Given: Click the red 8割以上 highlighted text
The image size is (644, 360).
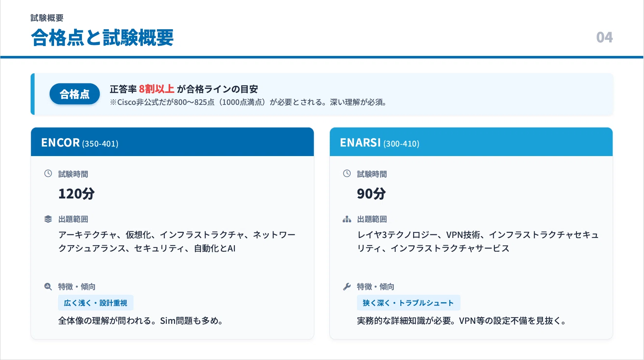Looking at the screenshot, I should (x=157, y=89).
